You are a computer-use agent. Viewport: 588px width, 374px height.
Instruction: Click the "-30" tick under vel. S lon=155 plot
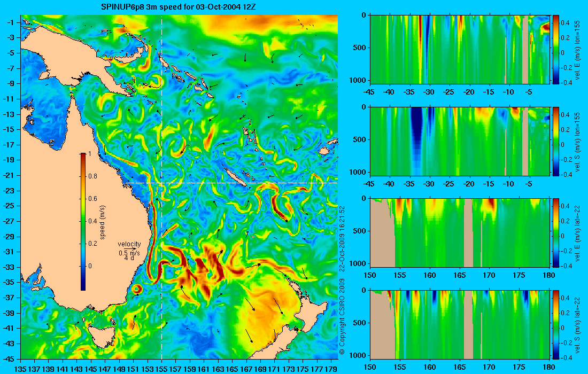(x=429, y=184)
